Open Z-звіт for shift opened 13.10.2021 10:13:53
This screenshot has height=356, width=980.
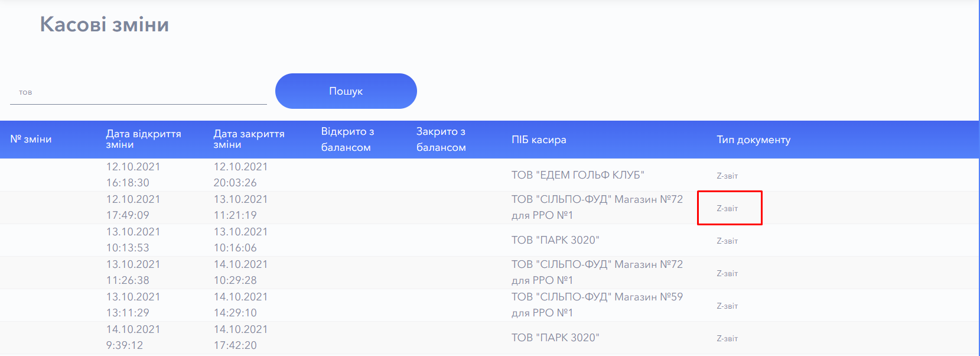tap(727, 241)
